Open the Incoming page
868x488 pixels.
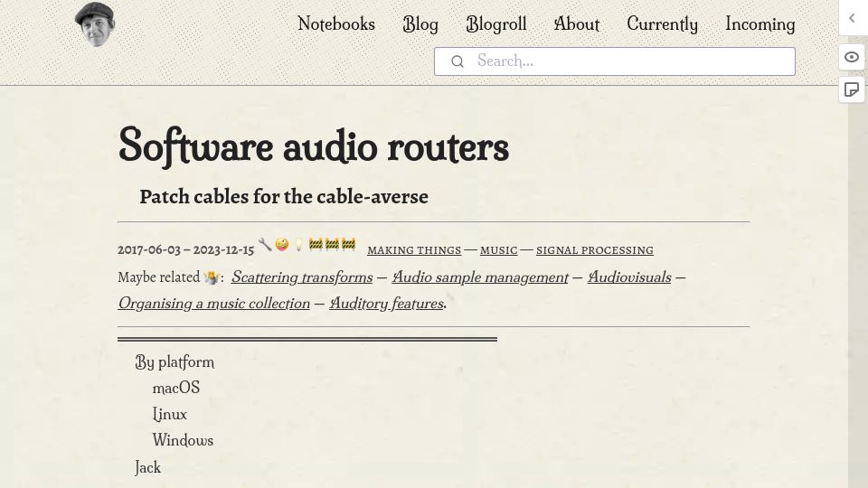click(760, 23)
